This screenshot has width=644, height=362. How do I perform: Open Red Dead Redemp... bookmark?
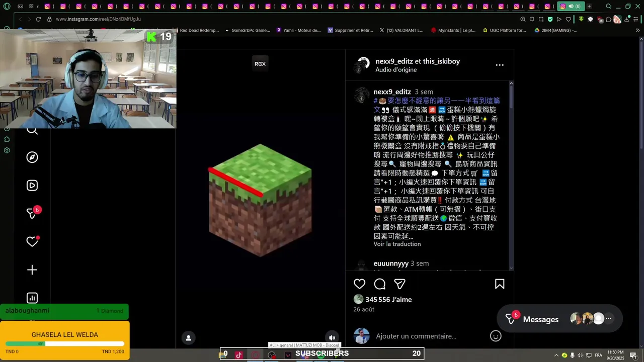[x=199, y=30]
